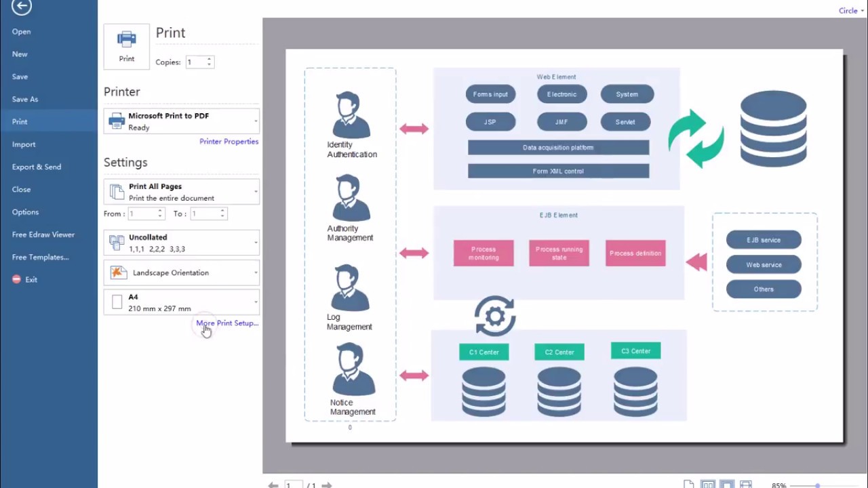This screenshot has height=488, width=868.
Task: Select fit width view icon
Action: coord(745,485)
